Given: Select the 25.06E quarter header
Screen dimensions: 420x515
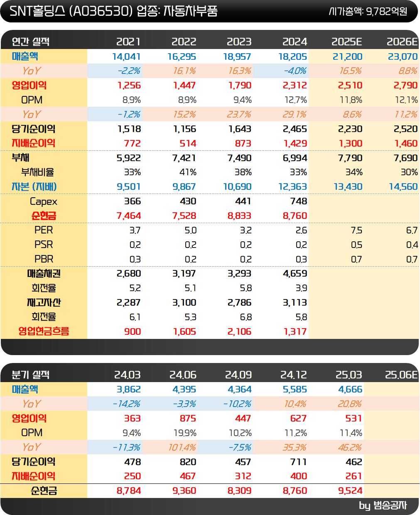Looking at the screenshot, I should tap(401, 375).
